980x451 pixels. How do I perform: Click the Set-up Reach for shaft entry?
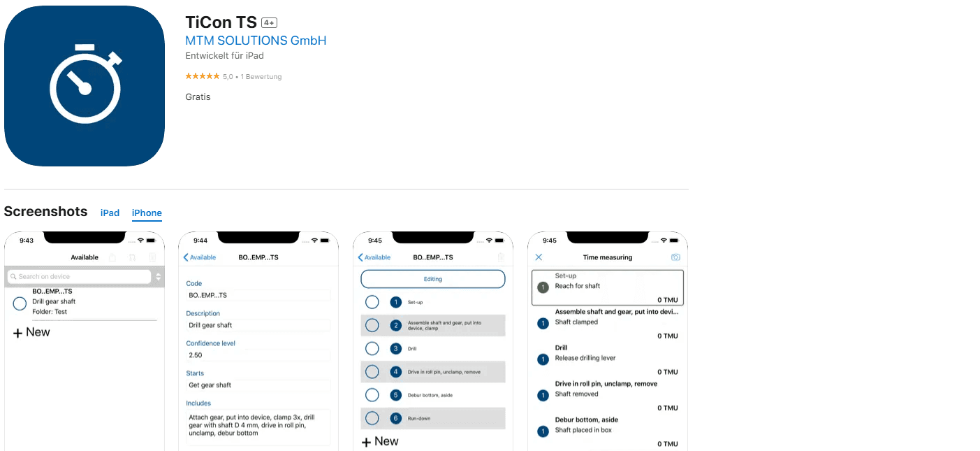(x=607, y=287)
